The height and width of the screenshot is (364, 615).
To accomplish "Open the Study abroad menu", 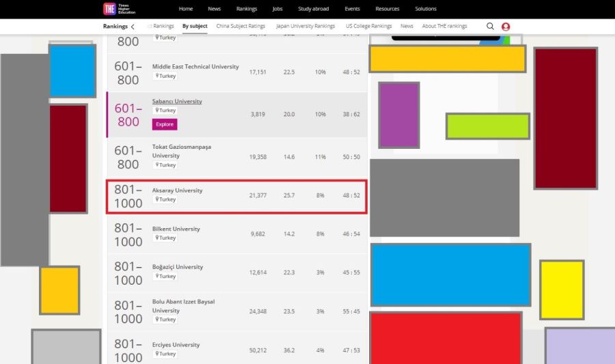I will click(x=313, y=9).
